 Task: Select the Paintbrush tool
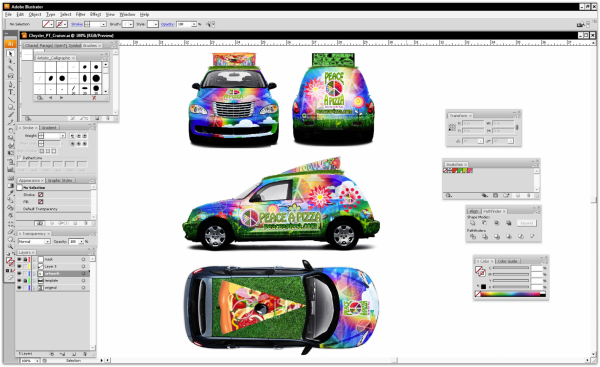coord(10,115)
